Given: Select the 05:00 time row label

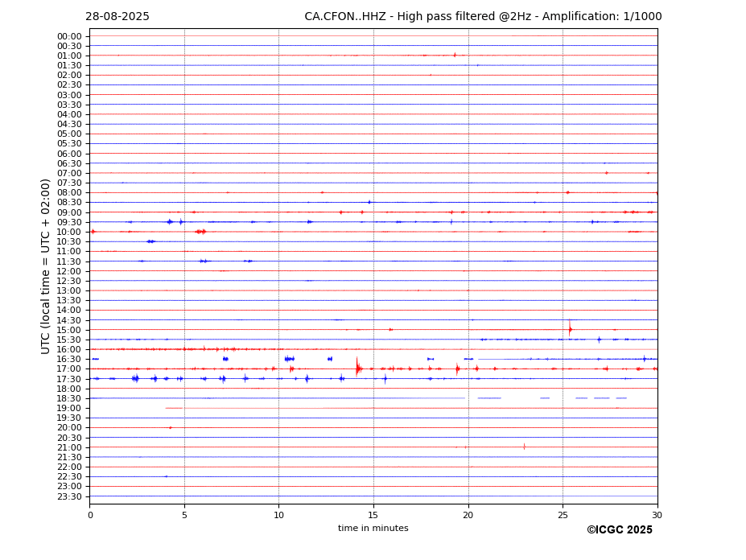Looking at the screenshot, I should click(x=69, y=134).
